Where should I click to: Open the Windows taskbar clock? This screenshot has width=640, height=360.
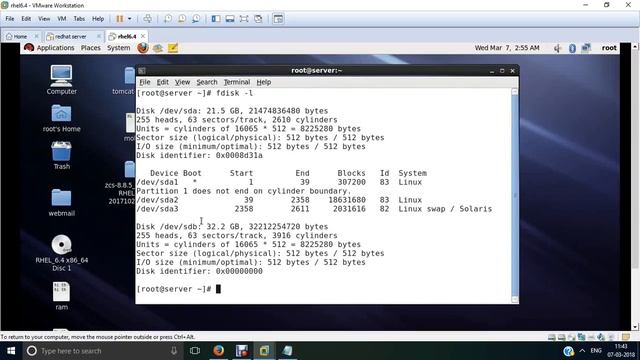click(621, 351)
